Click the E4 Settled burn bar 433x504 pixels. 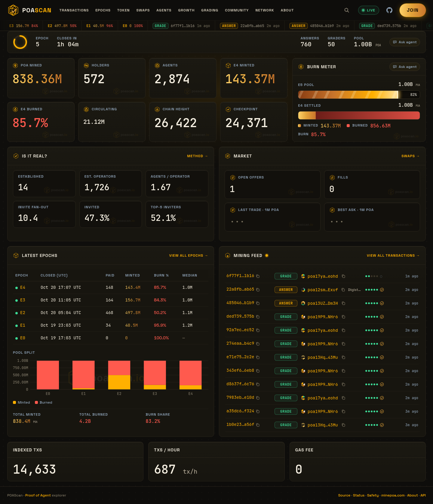pyautogui.click(x=359, y=115)
